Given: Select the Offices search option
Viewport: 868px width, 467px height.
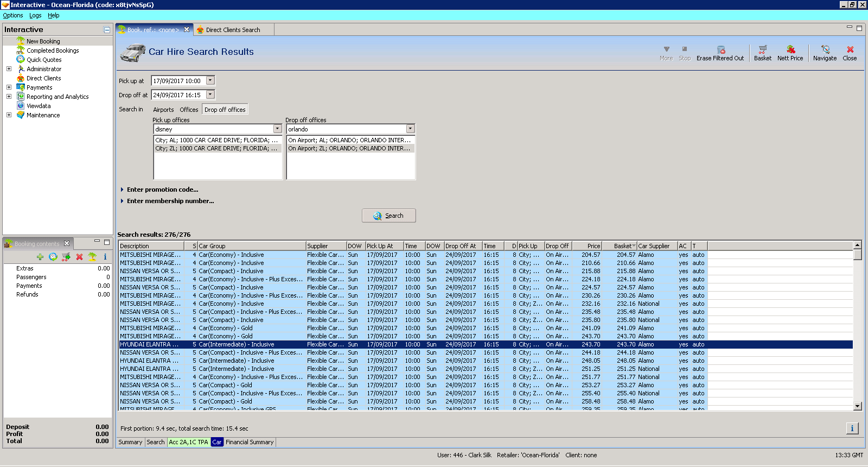Looking at the screenshot, I should 189,110.
